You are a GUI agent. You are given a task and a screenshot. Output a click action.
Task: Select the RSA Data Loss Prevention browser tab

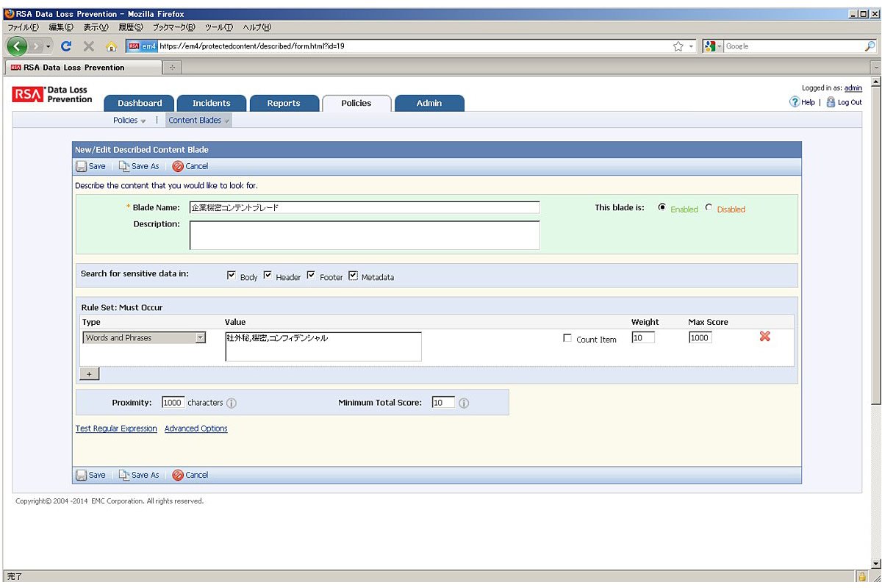pos(82,68)
